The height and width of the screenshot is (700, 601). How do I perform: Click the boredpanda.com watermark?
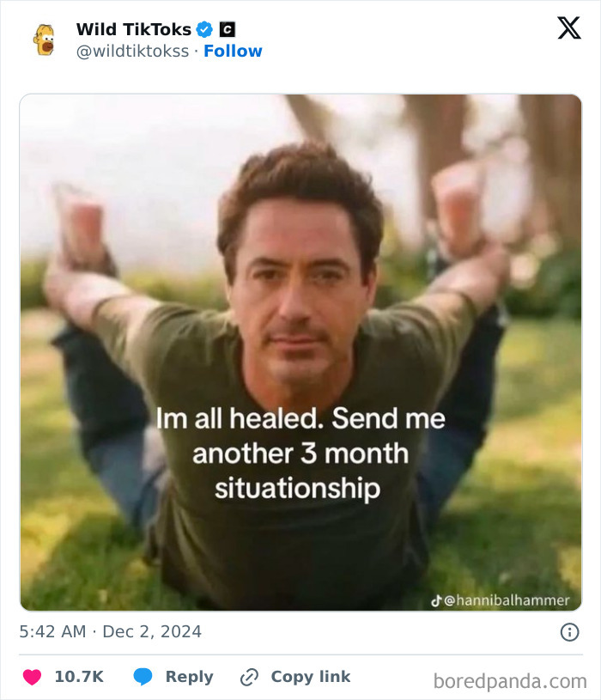(510, 682)
